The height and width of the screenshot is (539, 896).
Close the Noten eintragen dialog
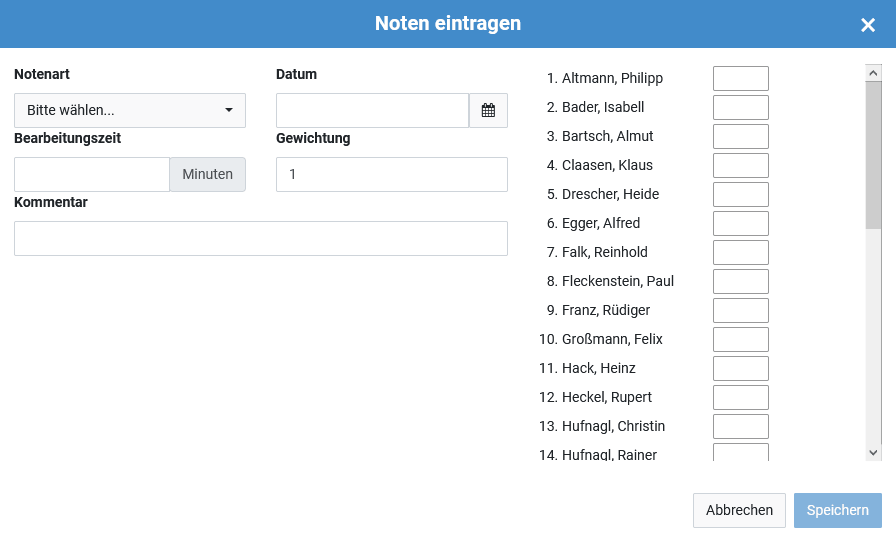(867, 25)
